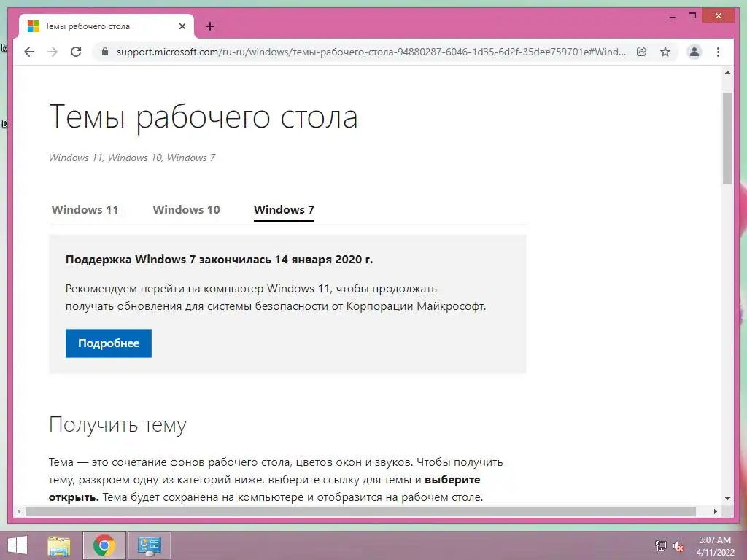Click the vertical scrollbar thumb
This screenshot has width=747, height=560.
[x=727, y=138]
